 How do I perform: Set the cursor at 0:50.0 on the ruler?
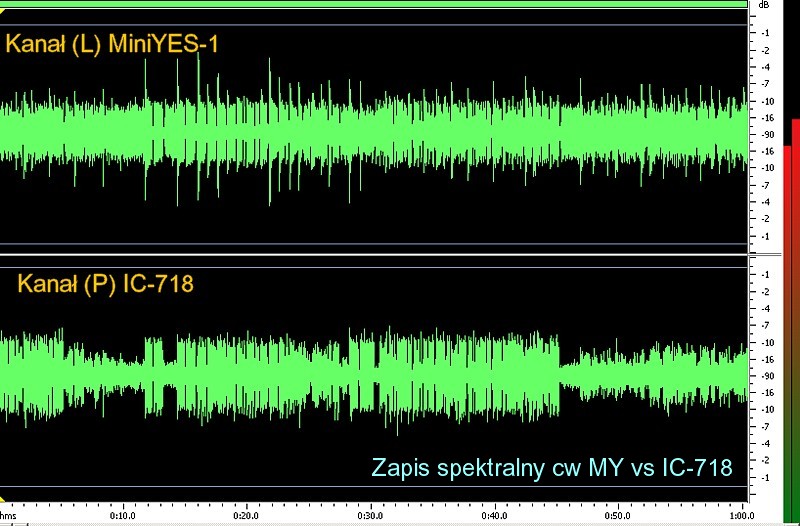(x=617, y=517)
